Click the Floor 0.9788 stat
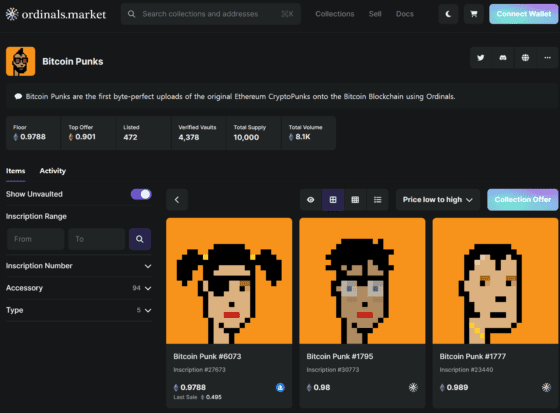 coord(33,133)
